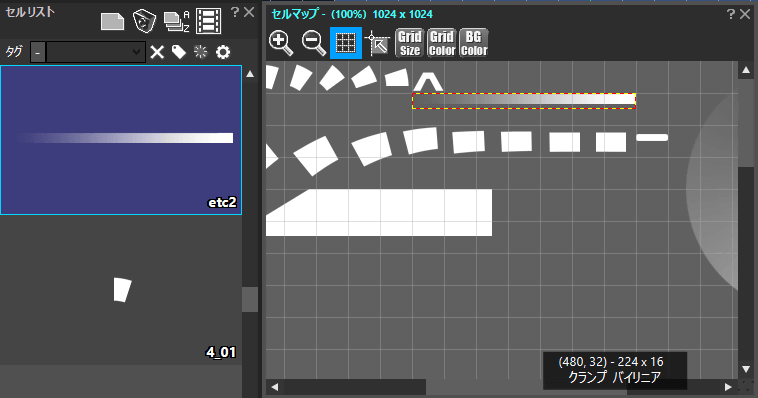Open help for the cell map panel

click(731, 14)
